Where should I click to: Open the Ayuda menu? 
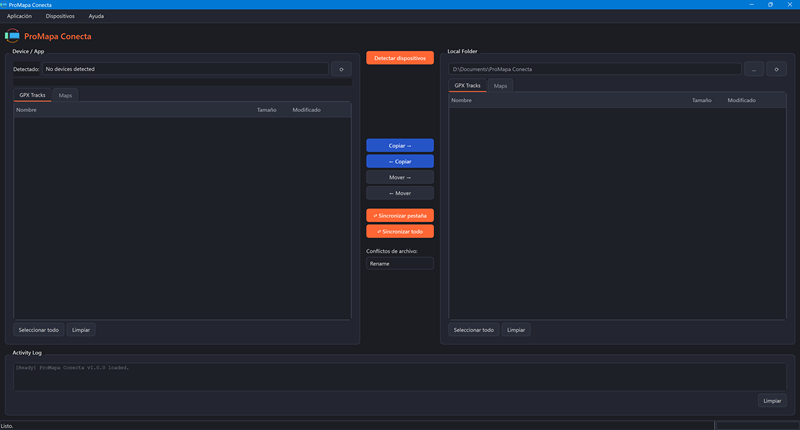96,16
